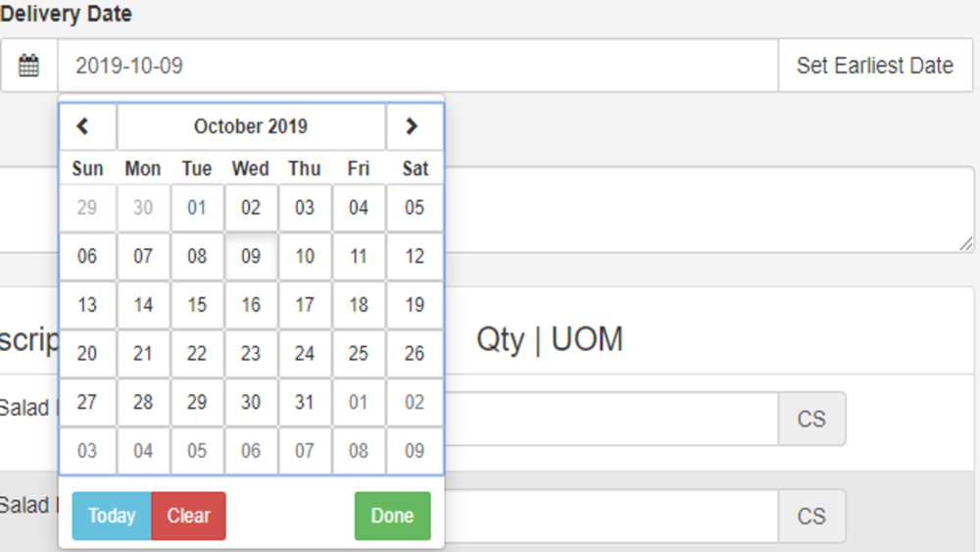Select October 09 in the calendar
Screen dimensions: 980x552
pyautogui.click(x=251, y=256)
